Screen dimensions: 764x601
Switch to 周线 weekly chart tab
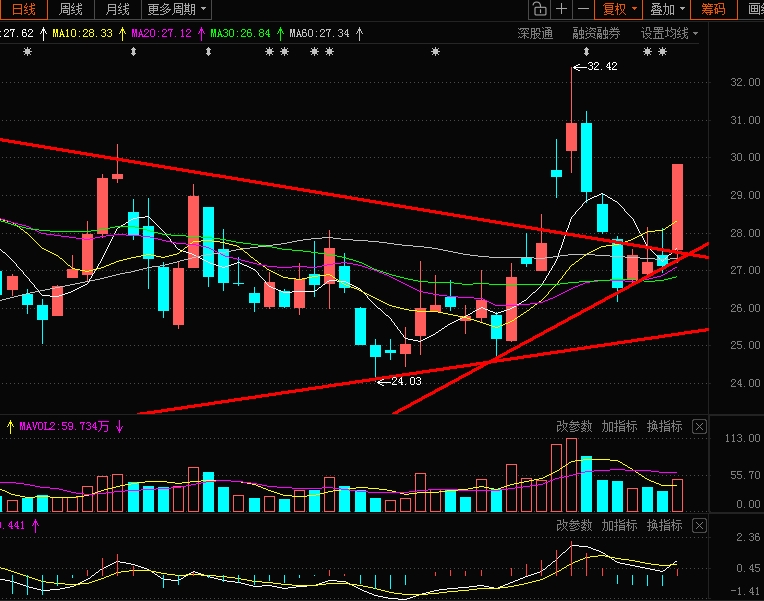(70, 9)
